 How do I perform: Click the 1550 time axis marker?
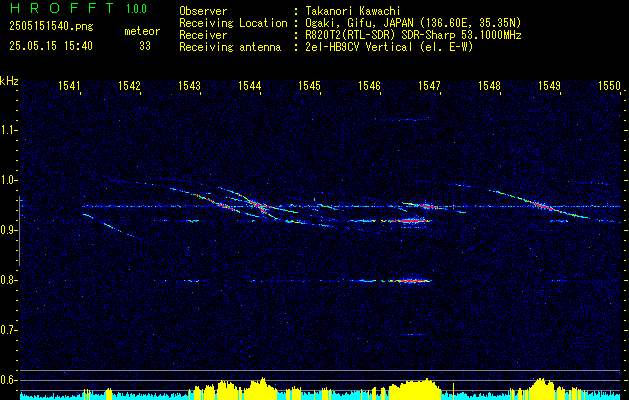tap(609, 85)
